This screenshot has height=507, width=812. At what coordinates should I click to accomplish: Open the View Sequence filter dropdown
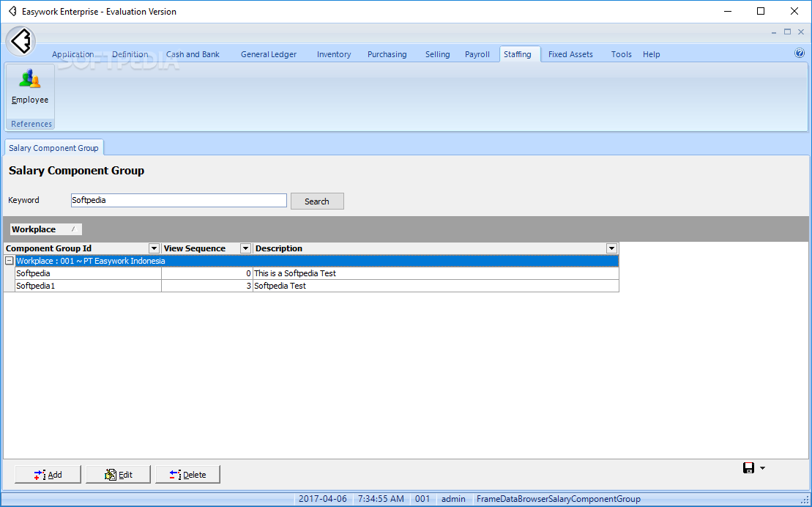(245, 248)
